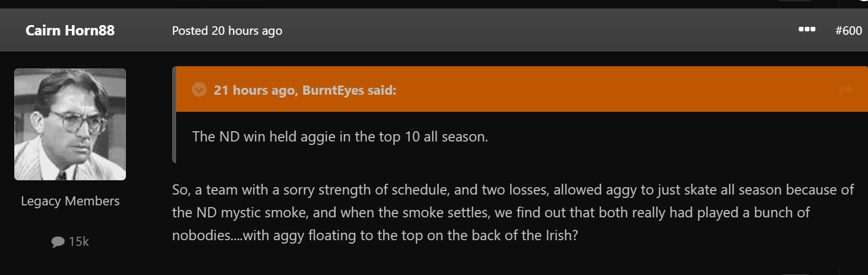
Task: Open the three-dot post options menu
Action: point(807,30)
